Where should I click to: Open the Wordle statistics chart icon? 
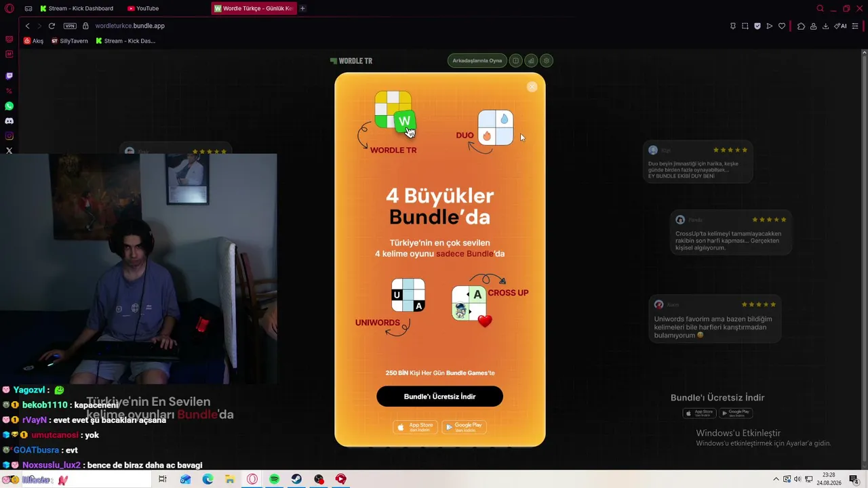point(531,60)
